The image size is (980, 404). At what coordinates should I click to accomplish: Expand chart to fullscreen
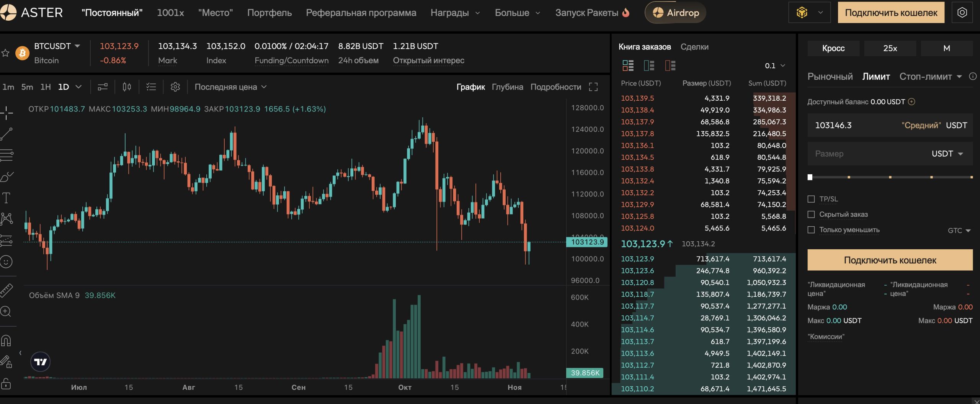[593, 87]
